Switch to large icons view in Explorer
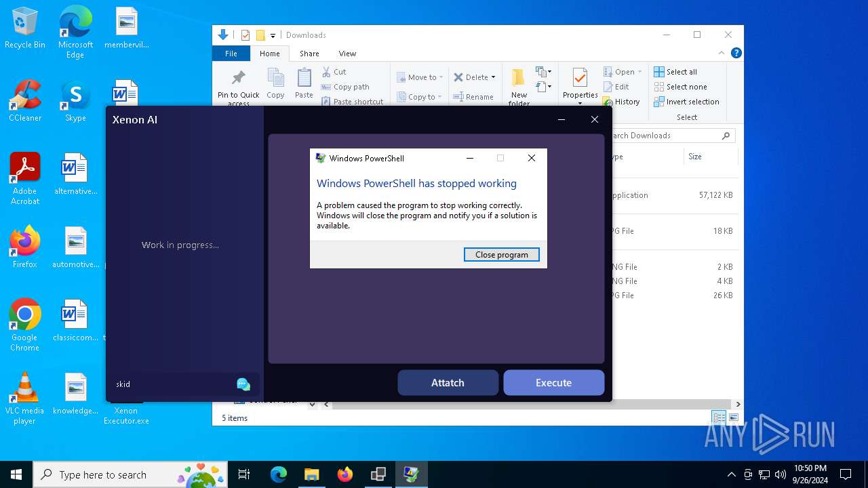The height and width of the screenshot is (488, 868). point(733,418)
